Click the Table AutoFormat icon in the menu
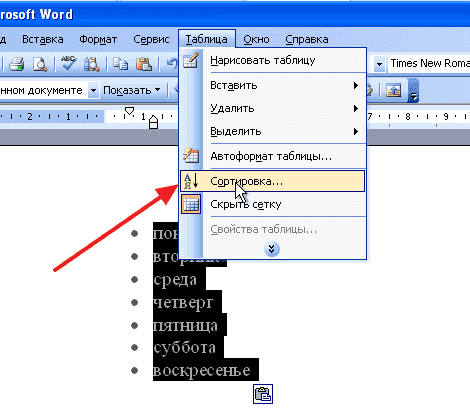The image size is (470, 410). click(x=191, y=156)
